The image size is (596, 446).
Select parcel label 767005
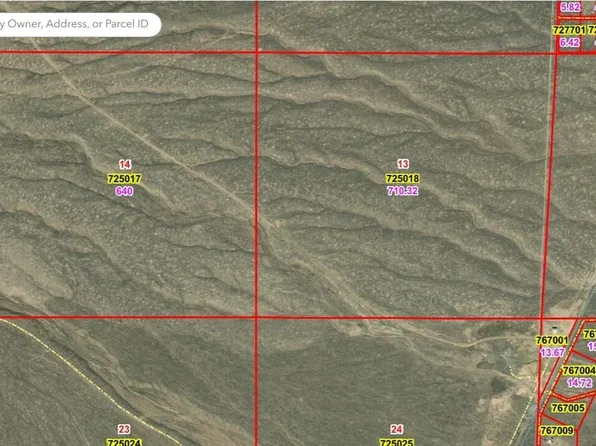click(568, 408)
